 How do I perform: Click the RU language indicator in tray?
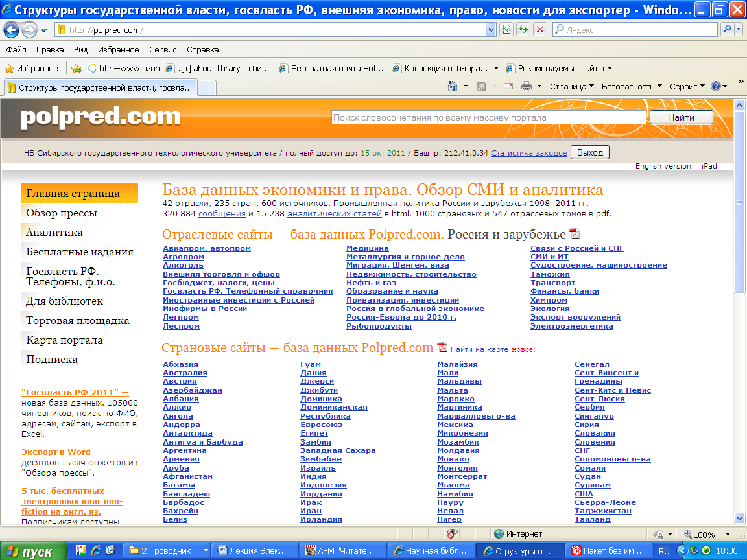coord(664,551)
